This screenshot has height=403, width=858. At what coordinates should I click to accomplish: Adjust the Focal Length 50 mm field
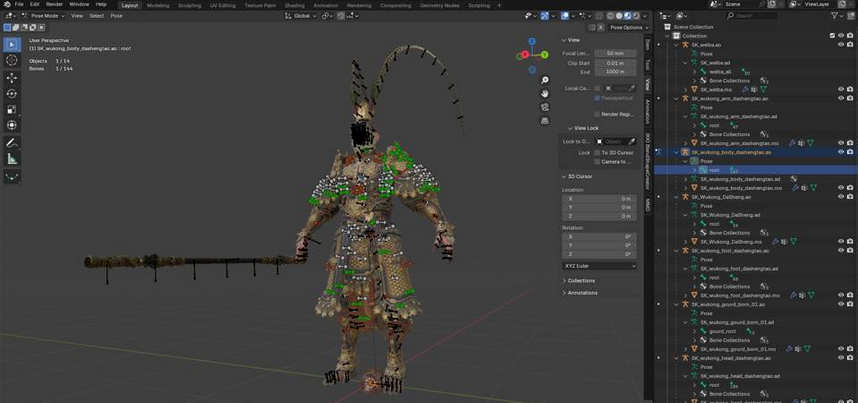pyautogui.click(x=615, y=53)
